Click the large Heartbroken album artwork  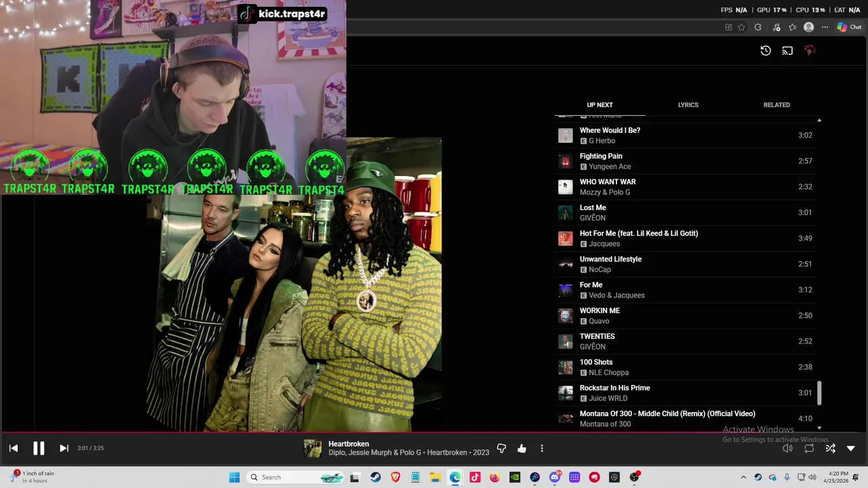[294, 285]
